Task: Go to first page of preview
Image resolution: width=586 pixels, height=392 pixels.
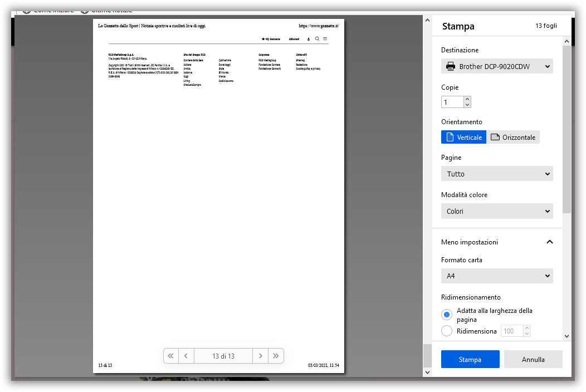Action: point(171,356)
